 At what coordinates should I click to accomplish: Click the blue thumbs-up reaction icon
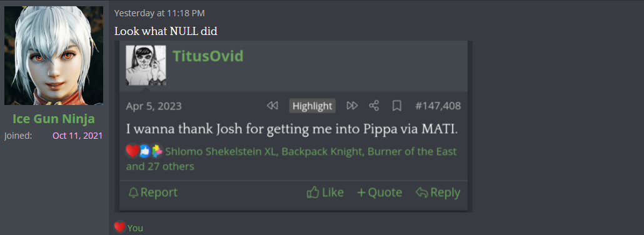[x=144, y=152]
